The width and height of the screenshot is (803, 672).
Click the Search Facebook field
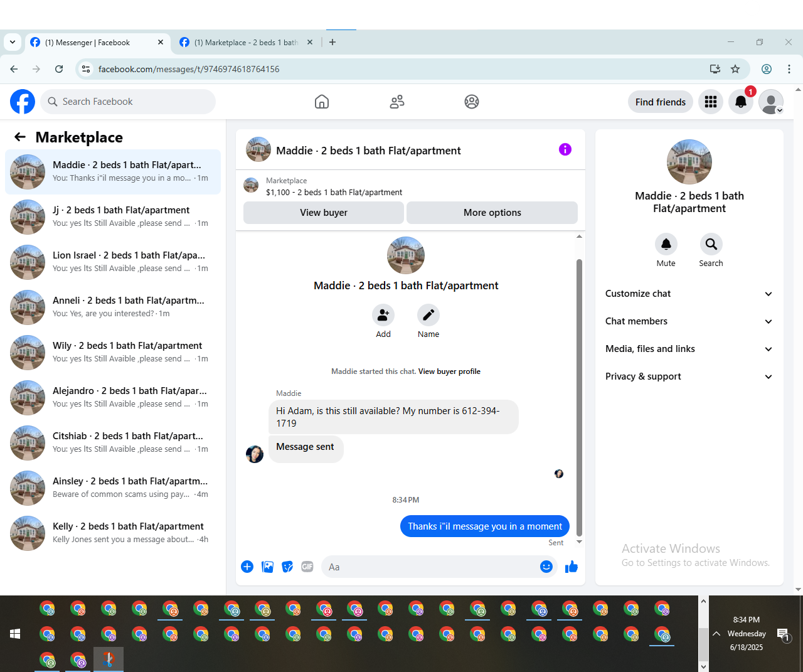coord(128,102)
